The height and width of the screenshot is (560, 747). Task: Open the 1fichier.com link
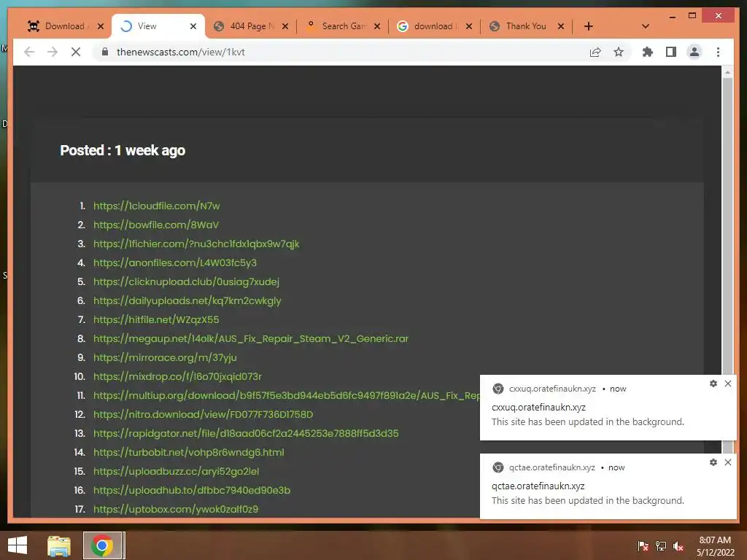pyautogui.click(x=196, y=244)
